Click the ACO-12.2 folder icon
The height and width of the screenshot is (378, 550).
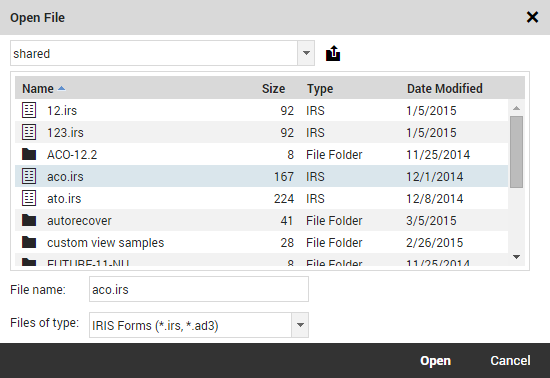29,154
